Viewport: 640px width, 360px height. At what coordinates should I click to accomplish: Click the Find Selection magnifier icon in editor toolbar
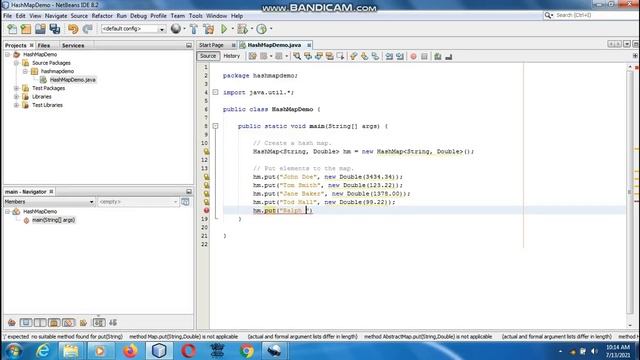(x=297, y=56)
